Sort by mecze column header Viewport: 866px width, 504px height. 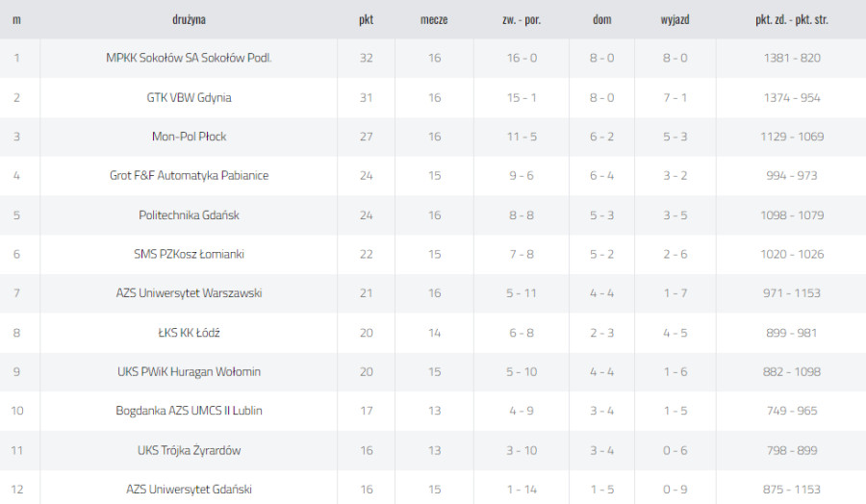coord(434,20)
